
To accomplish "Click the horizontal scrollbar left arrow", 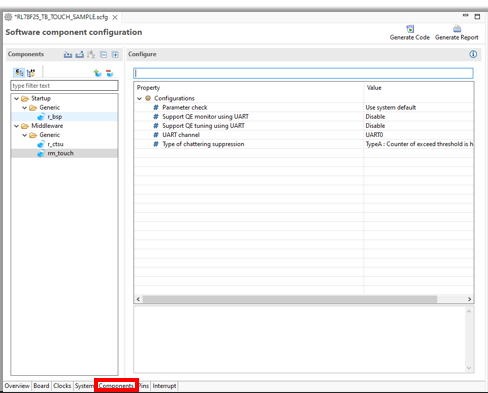I will tap(138, 299).
